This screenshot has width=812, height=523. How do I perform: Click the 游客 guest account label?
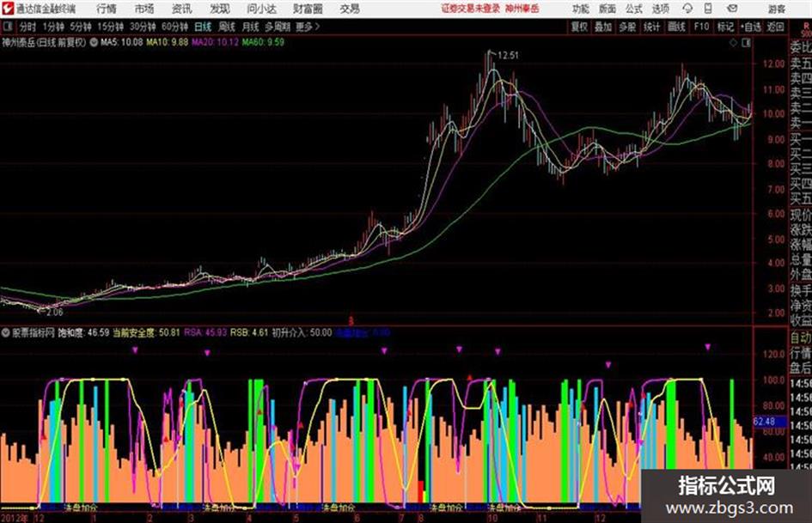coord(776,9)
